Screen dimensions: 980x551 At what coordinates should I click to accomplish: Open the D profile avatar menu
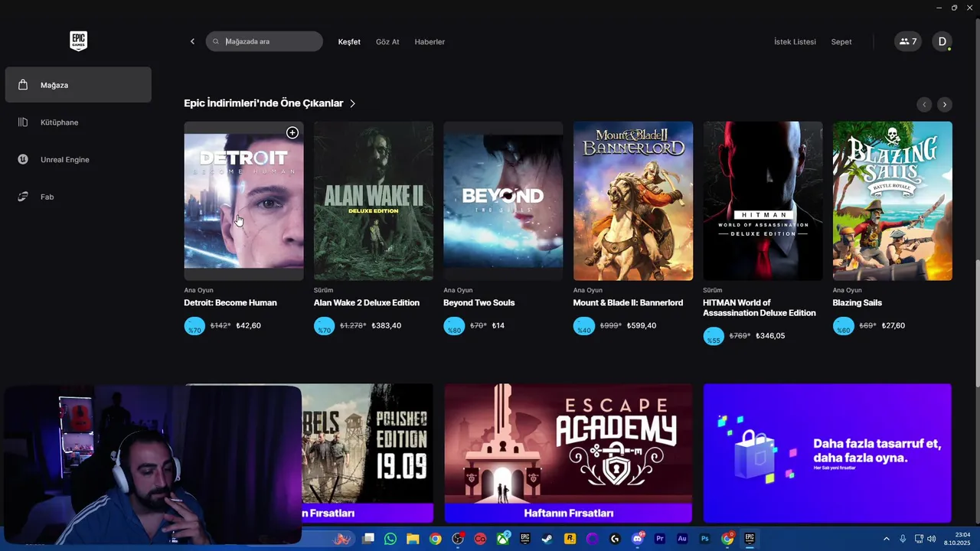tap(942, 41)
